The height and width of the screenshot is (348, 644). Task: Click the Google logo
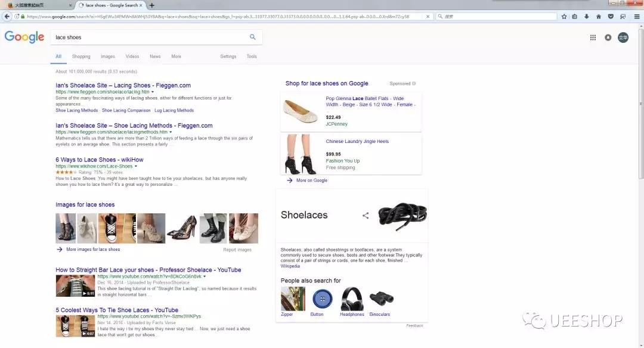click(x=24, y=37)
